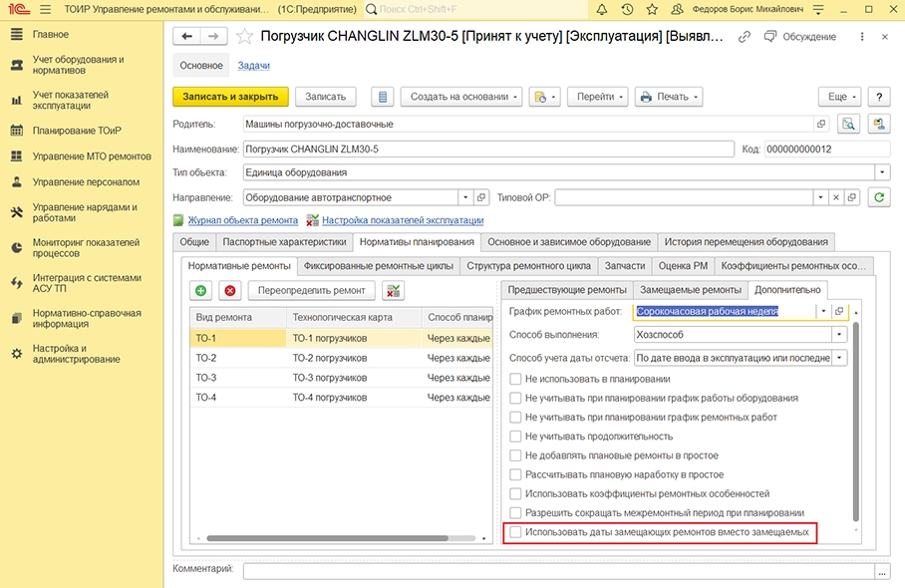Open 'Журнал объекта ремонта' link
Screen dimensions: 905x588
[x=242, y=220]
